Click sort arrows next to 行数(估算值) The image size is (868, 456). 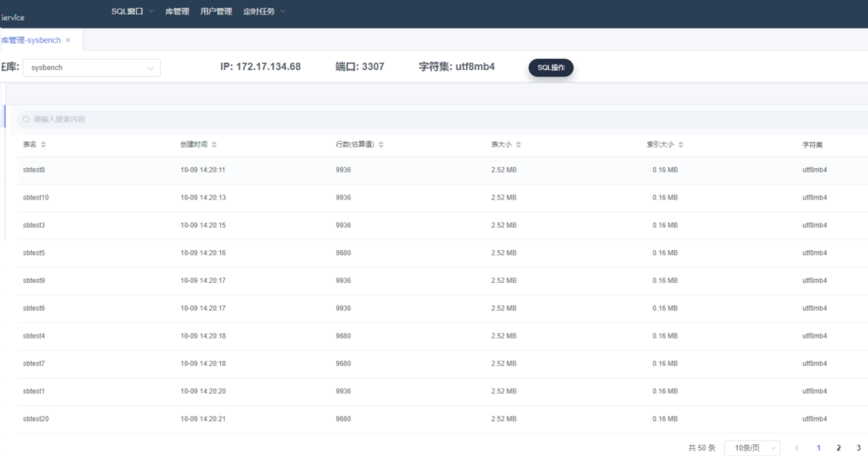click(x=381, y=145)
